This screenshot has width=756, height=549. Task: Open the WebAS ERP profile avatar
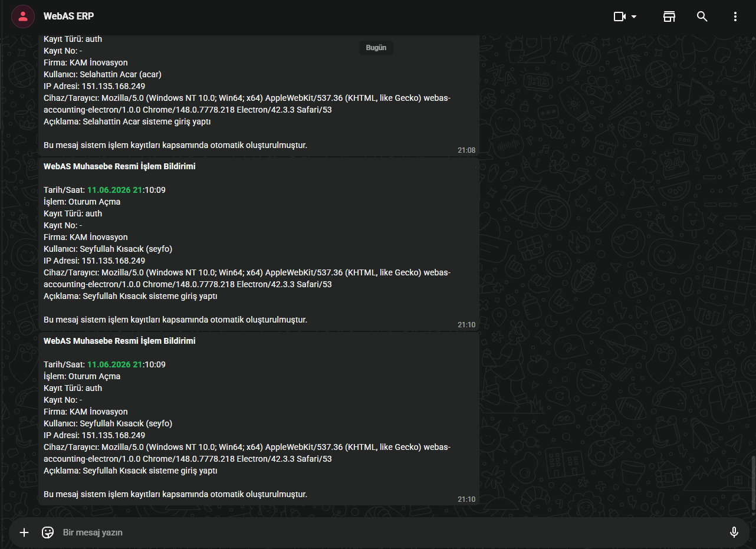pos(22,17)
